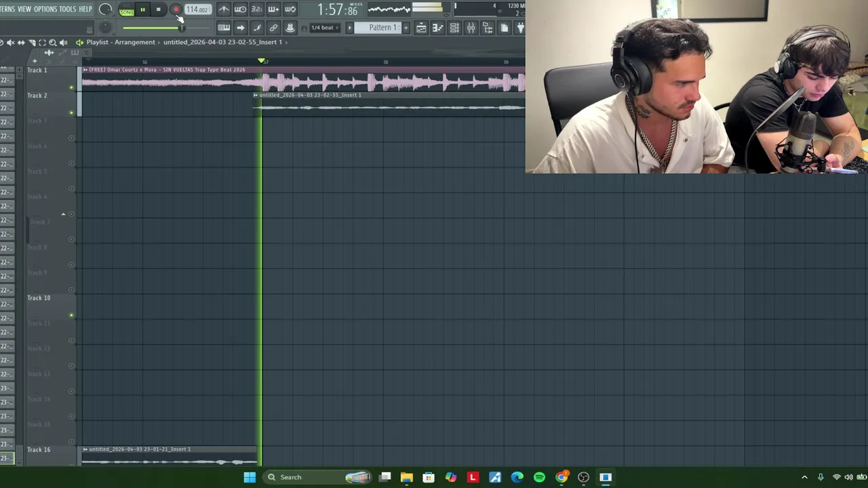Toggle the overdub/blend recording icon

pos(273,9)
